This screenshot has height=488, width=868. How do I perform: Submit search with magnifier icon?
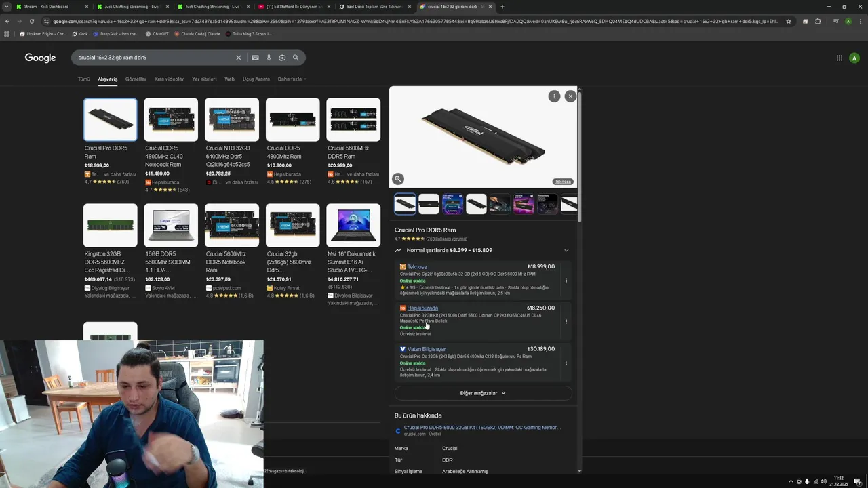coord(296,58)
